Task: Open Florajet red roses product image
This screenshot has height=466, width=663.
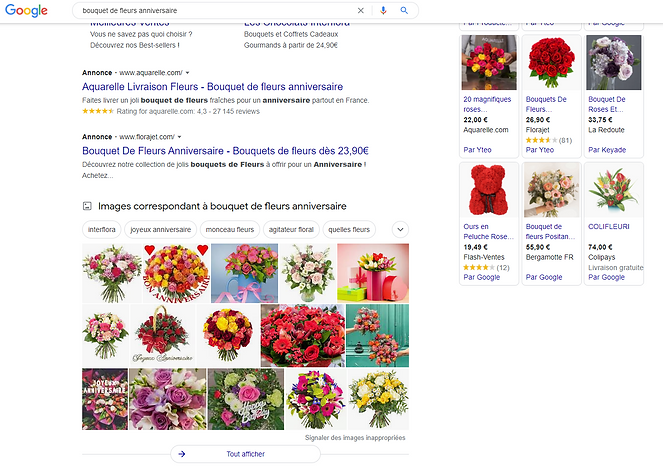Action: 551,63
